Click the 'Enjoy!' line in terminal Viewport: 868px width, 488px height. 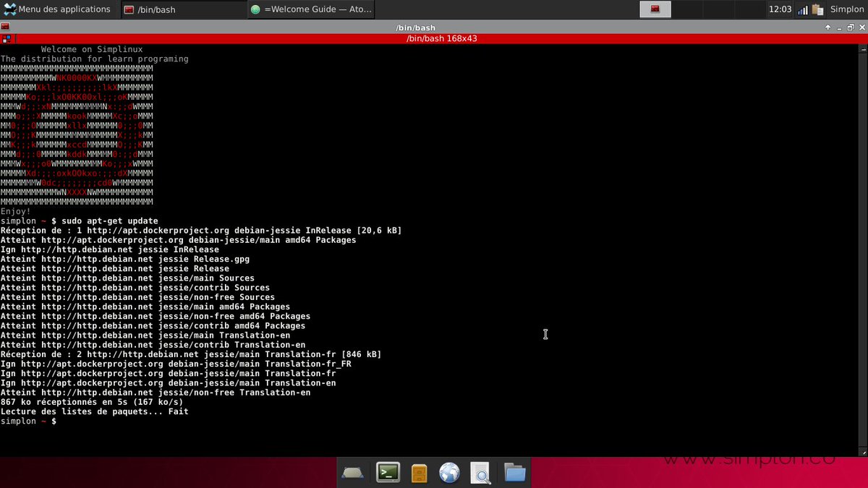[x=15, y=211]
